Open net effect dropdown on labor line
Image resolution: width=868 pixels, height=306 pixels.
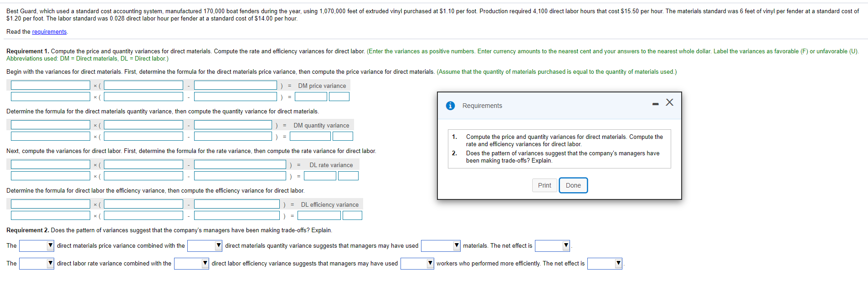click(x=605, y=264)
